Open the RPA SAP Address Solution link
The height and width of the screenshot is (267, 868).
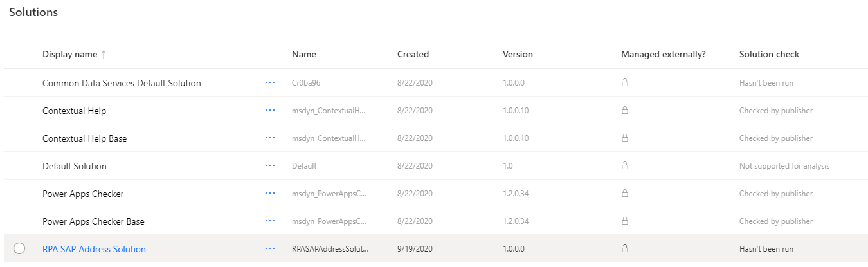94,249
